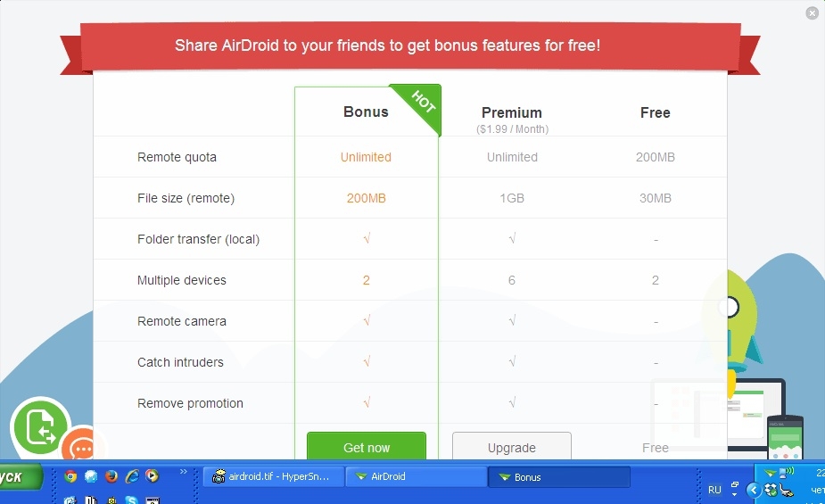Viewport: 825px width, 504px height.
Task: Select the Bonus taskbar window
Action: click(559, 477)
